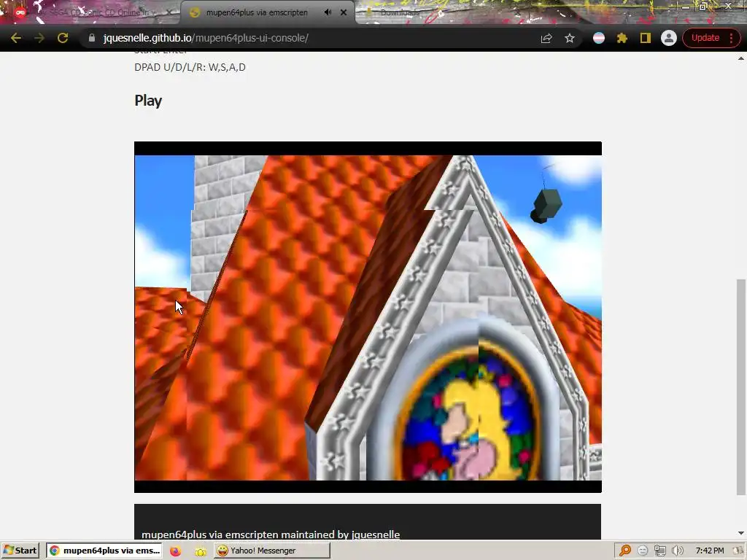
Task: Click 'DPAD U/D/L/R: W,S,A,D' text
Action: coord(190,67)
